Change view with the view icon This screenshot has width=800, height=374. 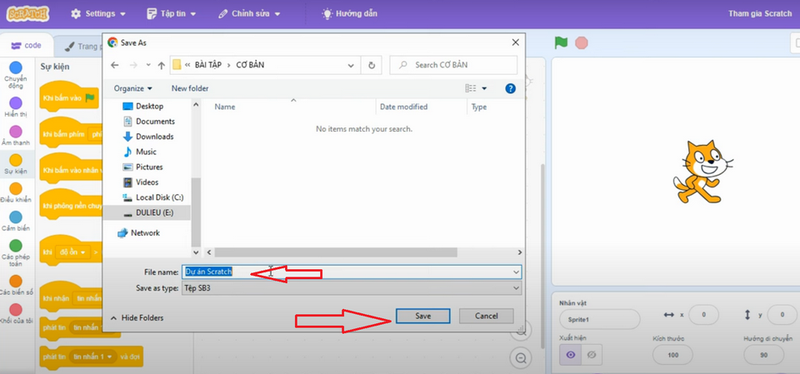(470, 88)
